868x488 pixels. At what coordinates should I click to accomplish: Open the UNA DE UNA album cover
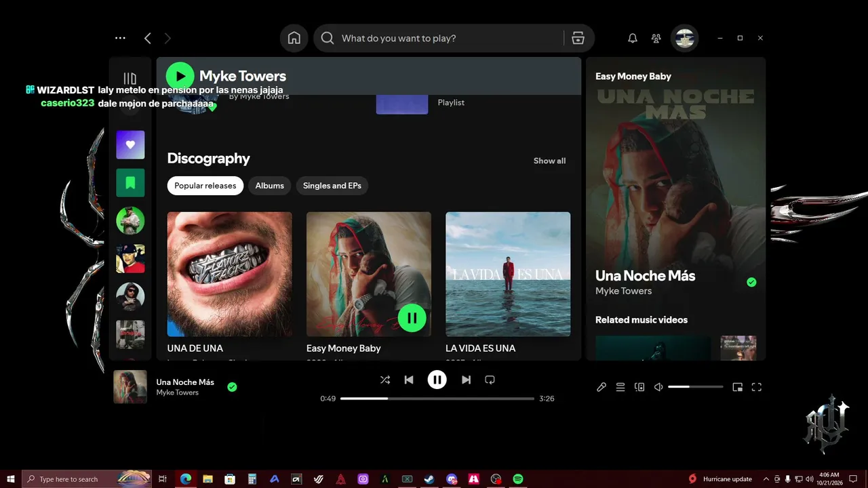coord(230,274)
